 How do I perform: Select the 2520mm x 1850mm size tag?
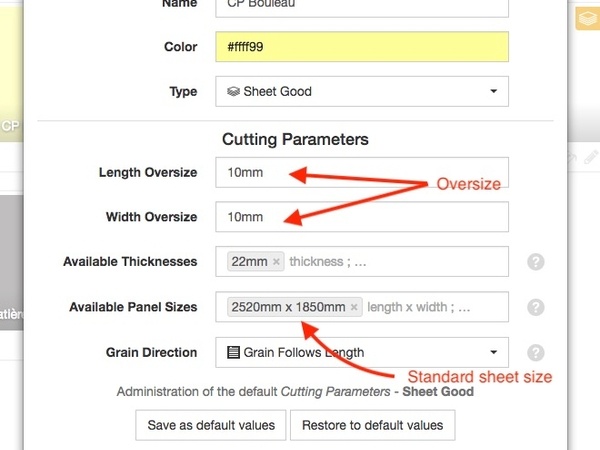coord(288,307)
